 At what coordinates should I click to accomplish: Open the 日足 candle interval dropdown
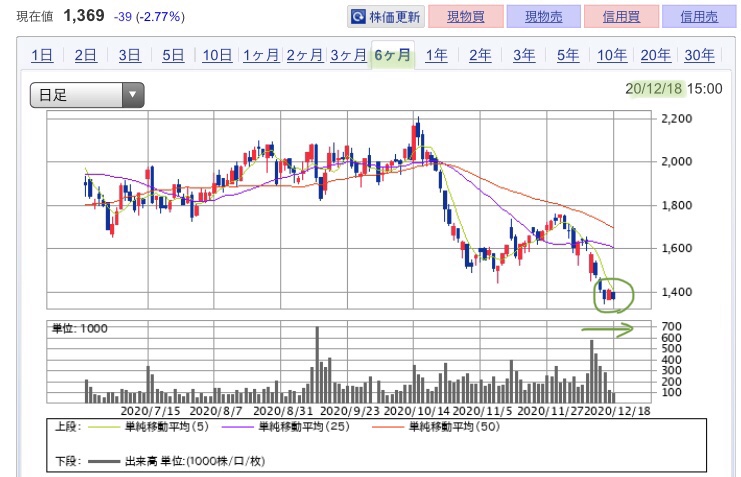point(87,95)
